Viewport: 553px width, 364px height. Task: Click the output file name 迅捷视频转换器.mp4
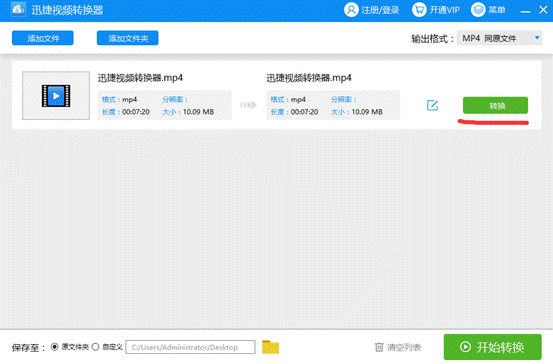[x=309, y=78]
